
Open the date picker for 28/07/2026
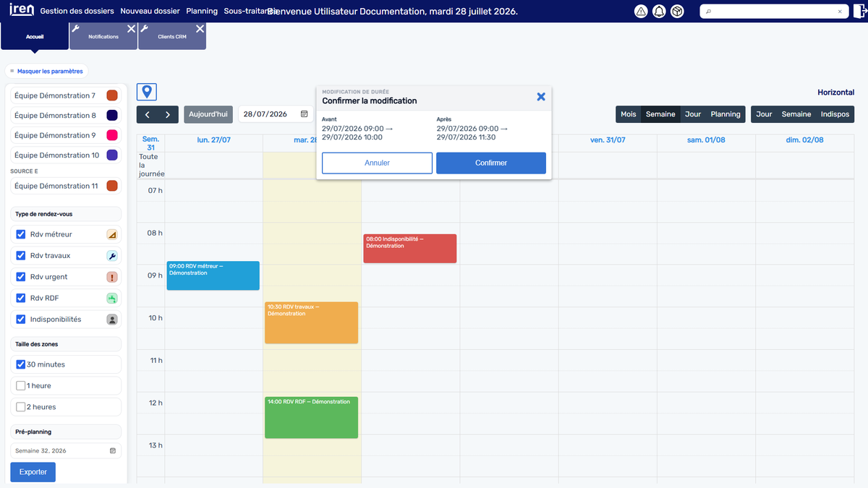[x=305, y=114]
